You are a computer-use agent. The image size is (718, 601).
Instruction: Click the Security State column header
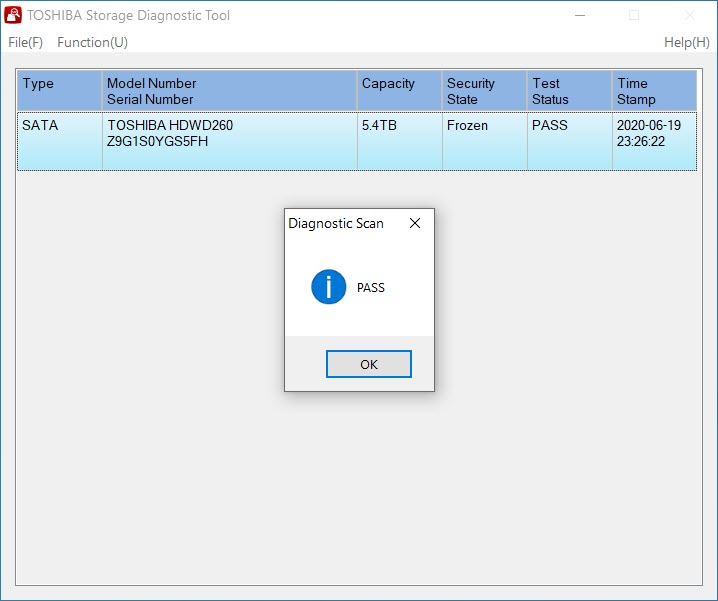tap(484, 91)
